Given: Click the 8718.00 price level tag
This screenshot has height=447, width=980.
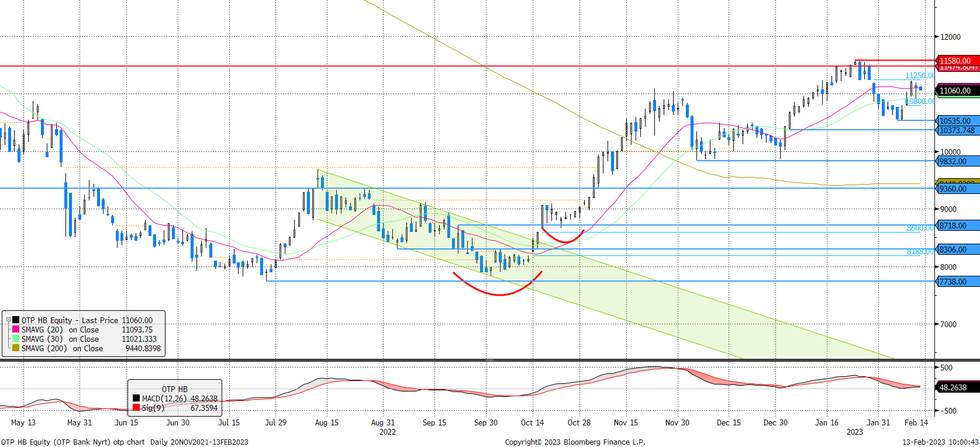Looking at the screenshot, I should [958, 226].
